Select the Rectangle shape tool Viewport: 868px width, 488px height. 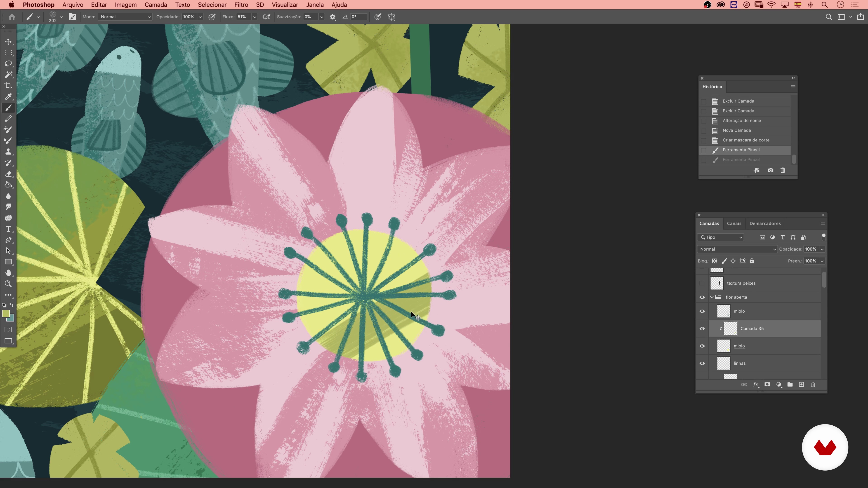click(x=8, y=262)
